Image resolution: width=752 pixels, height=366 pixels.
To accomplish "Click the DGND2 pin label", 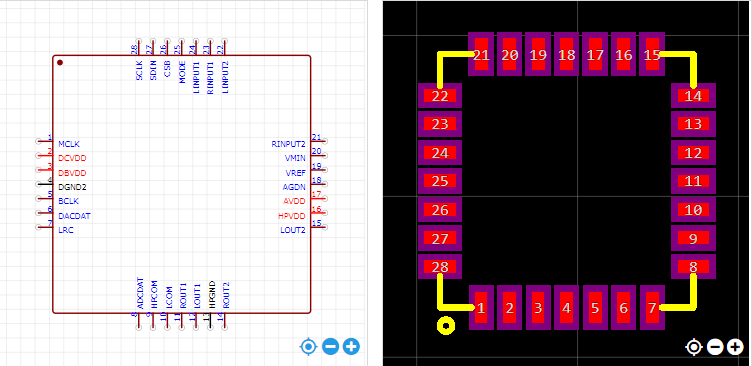I will (x=72, y=187).
